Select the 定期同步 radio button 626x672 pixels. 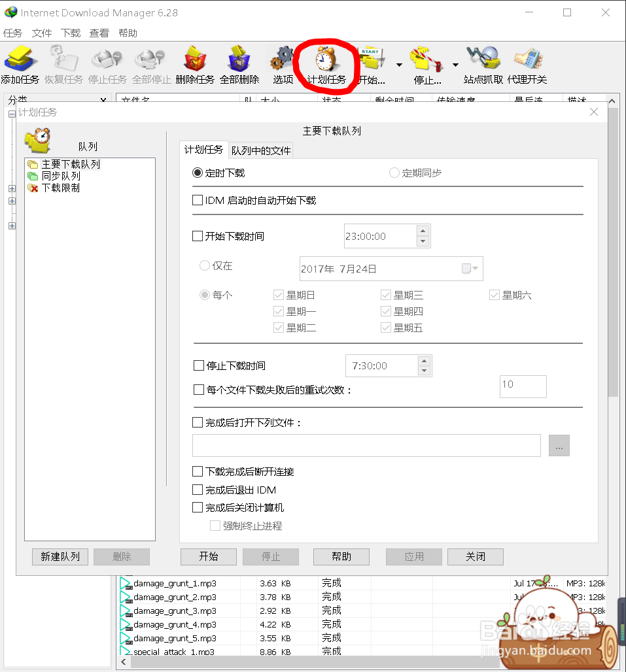tap(394, 173)
